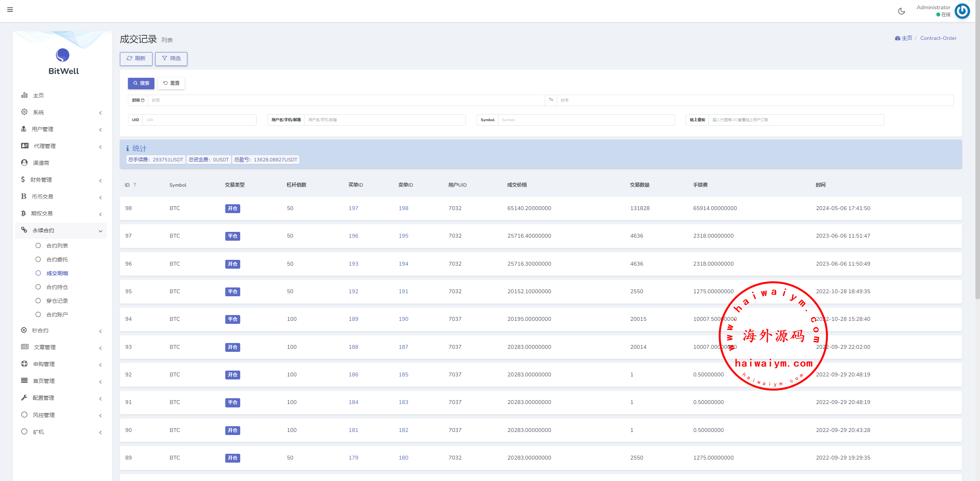Click the Administrator power avatar icon
Viewport: 980px width, 481px height.
pyautogui.click(x=962, y=11)
